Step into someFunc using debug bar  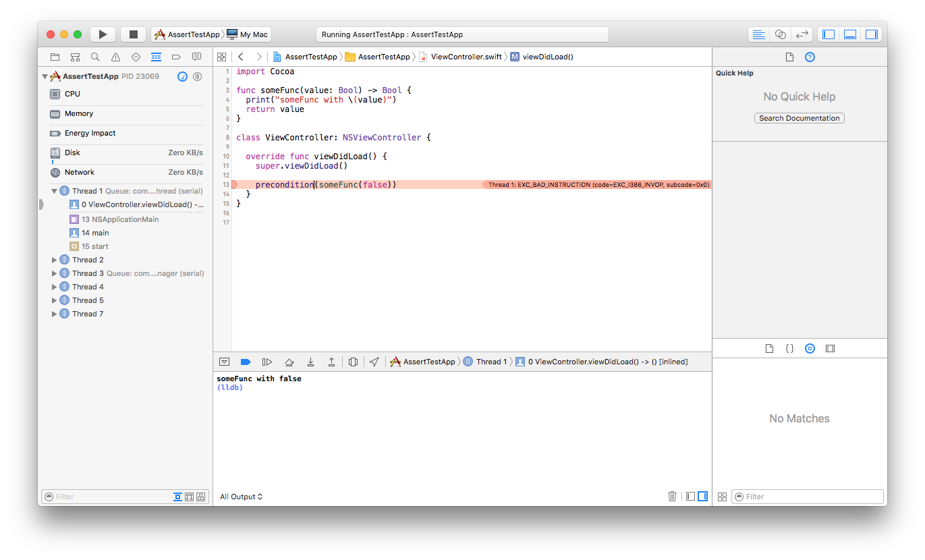point(310,362)
